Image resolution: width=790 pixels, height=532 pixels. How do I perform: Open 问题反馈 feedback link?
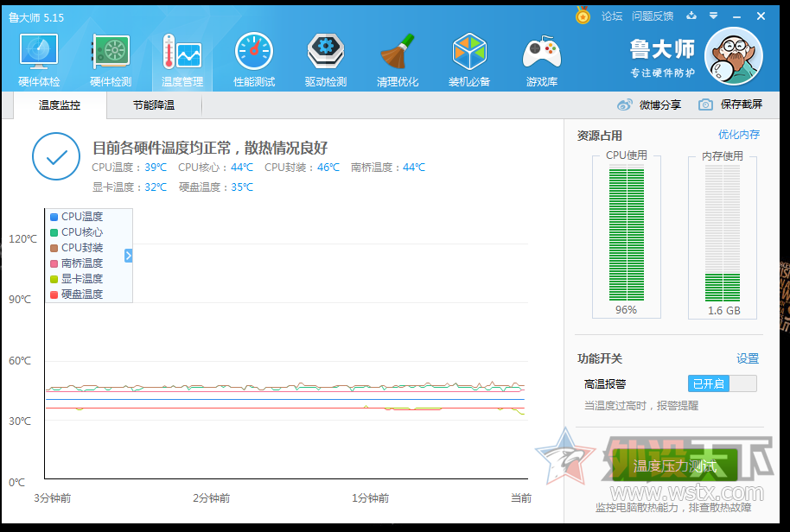(653, 16)
